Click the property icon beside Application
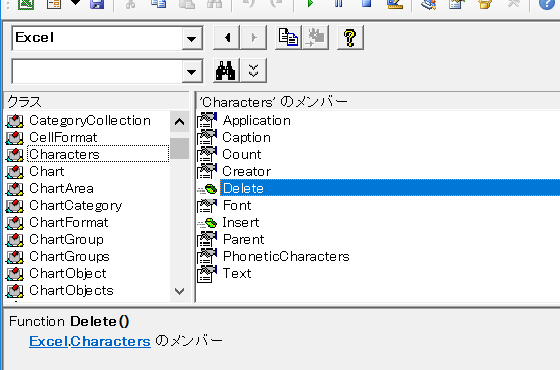Screen dimensions: 560x370 coord(207,120)
